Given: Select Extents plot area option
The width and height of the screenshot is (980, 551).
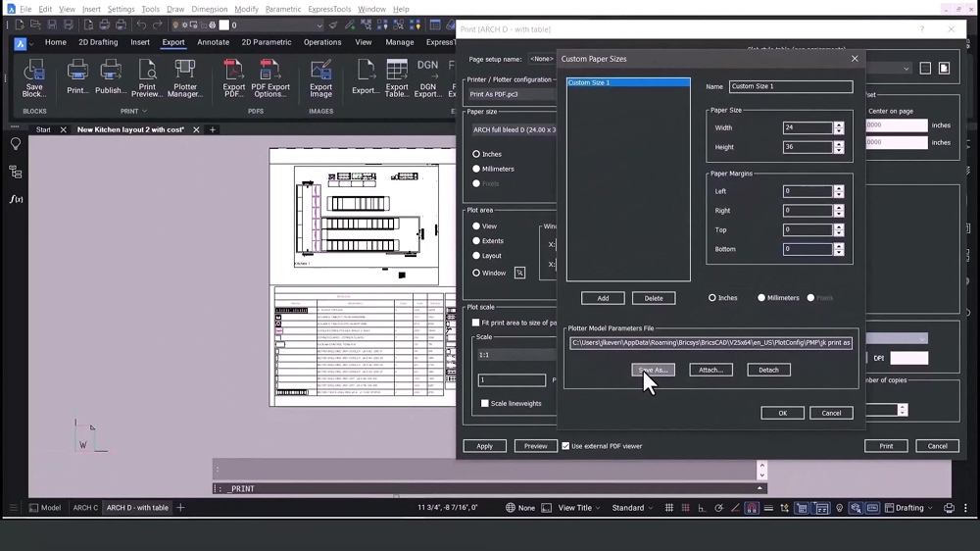Looking at the screenshot, I should pyautogui.click(x=476, y=241).
